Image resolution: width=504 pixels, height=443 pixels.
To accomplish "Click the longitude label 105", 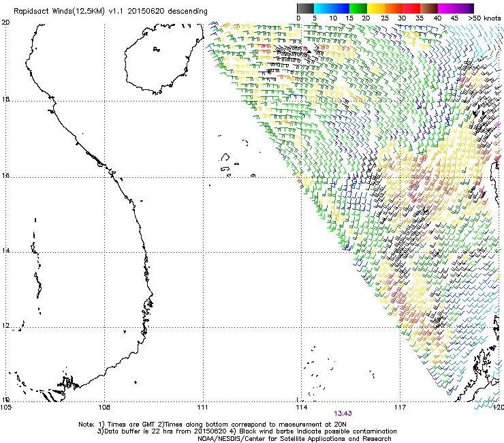I will tap(5, 408).
